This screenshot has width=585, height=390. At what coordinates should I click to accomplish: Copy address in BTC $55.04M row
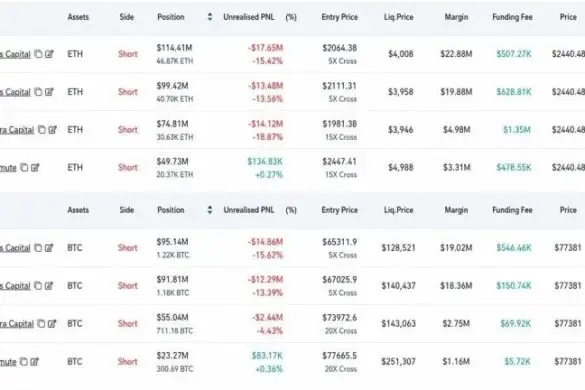pyautogui.click(x=41, y=324)
